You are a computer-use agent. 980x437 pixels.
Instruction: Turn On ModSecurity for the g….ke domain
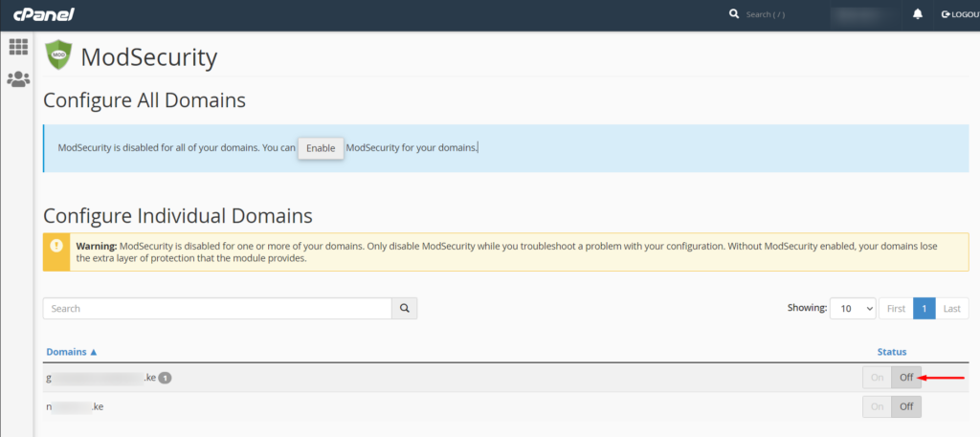[877, 378]
